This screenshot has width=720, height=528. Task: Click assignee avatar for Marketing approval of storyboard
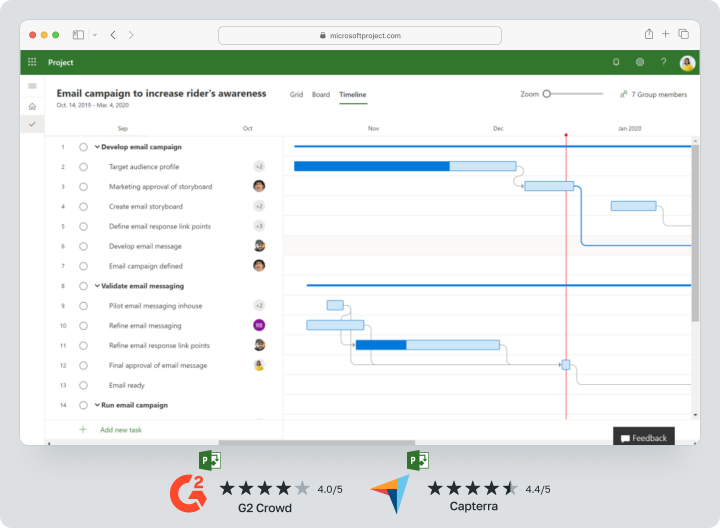(259, 186)
